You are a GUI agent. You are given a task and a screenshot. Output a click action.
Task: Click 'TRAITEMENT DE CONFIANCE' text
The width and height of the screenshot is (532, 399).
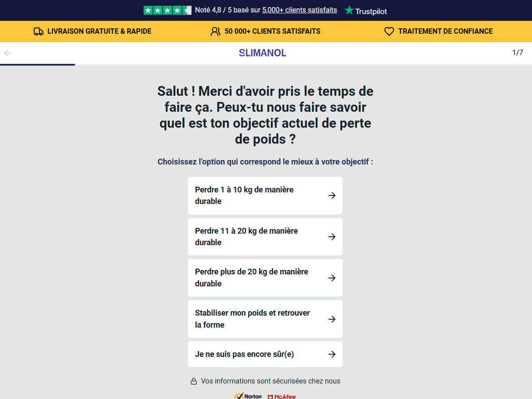[446, 31]
